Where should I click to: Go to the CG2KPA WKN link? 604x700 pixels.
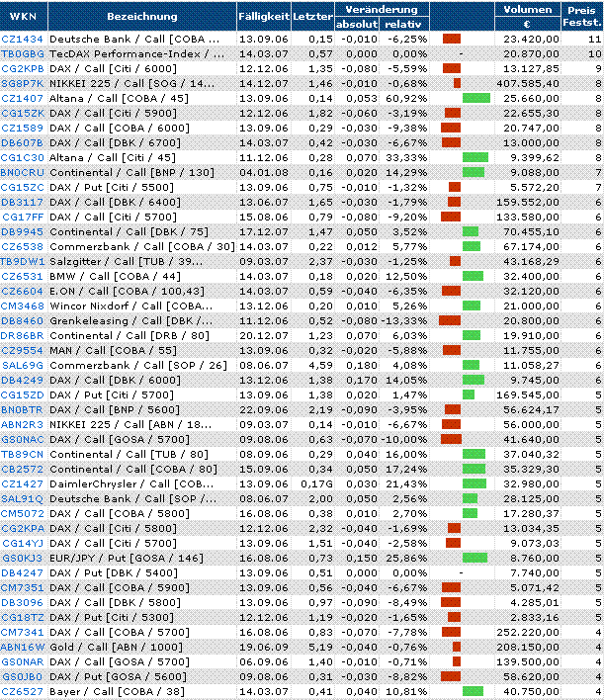(x=23, y=529)
